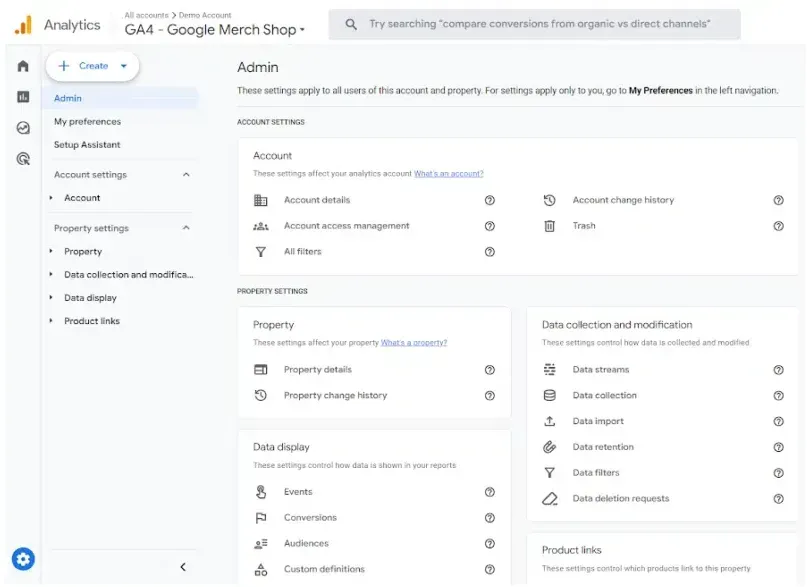
Task: Click the Data retention paperclip icon
Action: click(x=549, y=447)
